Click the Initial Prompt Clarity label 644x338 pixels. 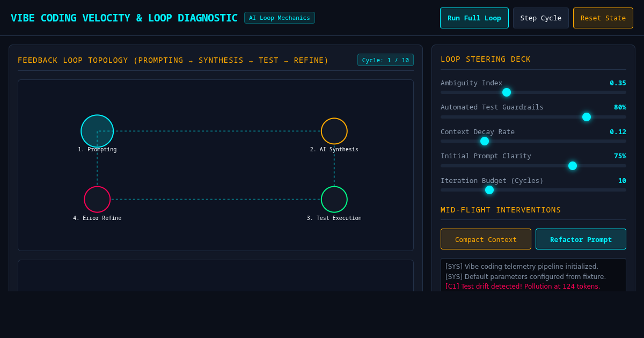point(486,156)
